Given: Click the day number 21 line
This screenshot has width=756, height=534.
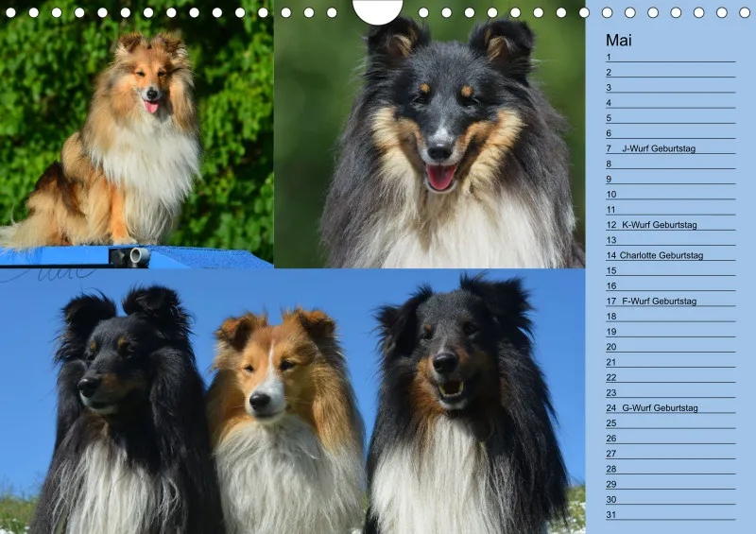Looking at the screenshot, I should [670, 362].
